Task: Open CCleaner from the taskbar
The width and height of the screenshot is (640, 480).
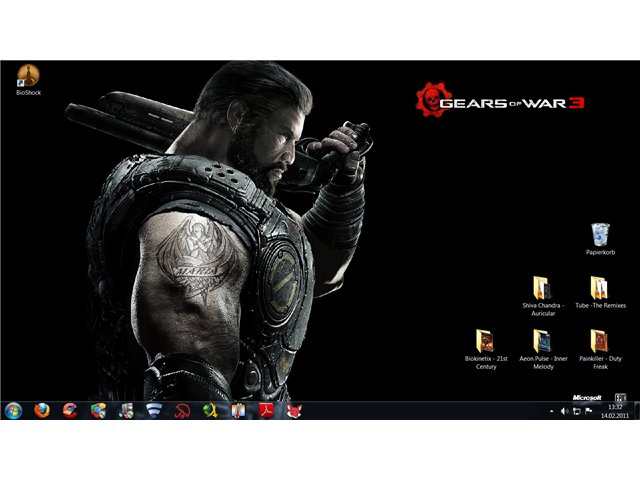Action: coord(70,411)
